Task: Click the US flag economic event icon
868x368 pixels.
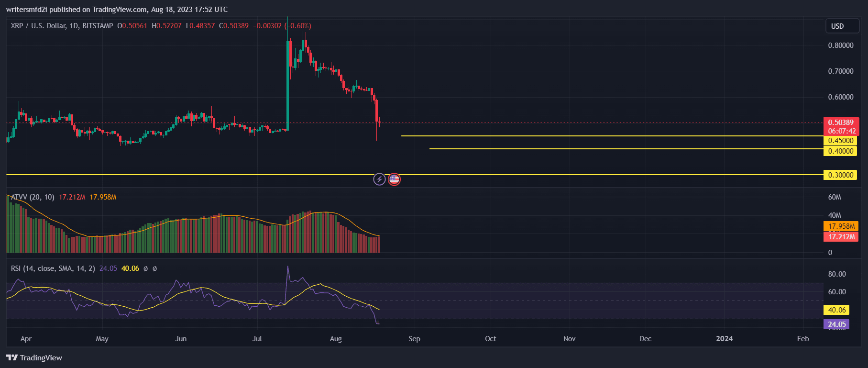Action: [x=394, y=179]
